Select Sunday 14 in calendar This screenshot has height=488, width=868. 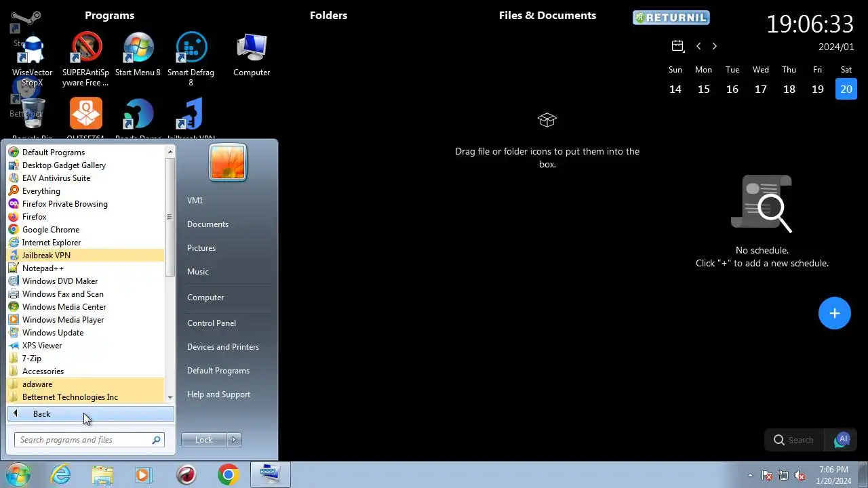pos(675,89)
